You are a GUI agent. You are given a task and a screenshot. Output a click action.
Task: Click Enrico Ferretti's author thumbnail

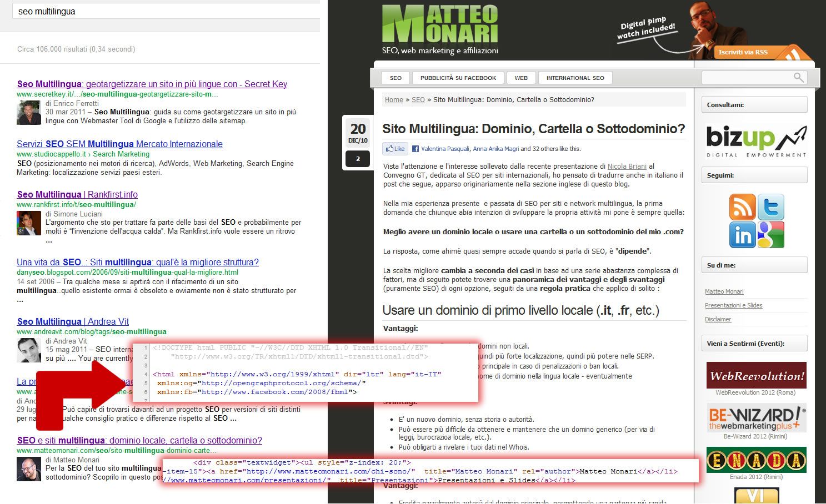tap(29, 113)
